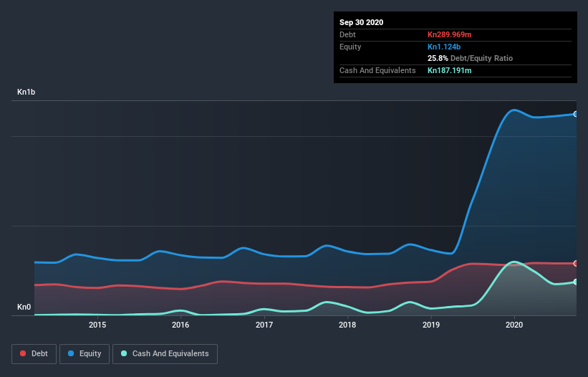Screen dimensions: 588x377
Task: Click the 2018 x-axis label
Action: point(347,325)
